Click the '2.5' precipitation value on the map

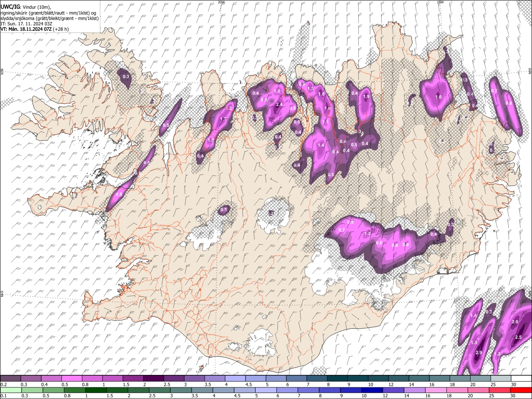[518, 337]
